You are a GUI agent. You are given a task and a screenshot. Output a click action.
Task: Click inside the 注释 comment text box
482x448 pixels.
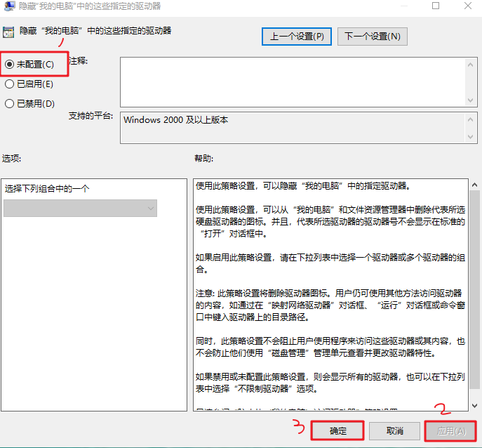click(291, 81)
